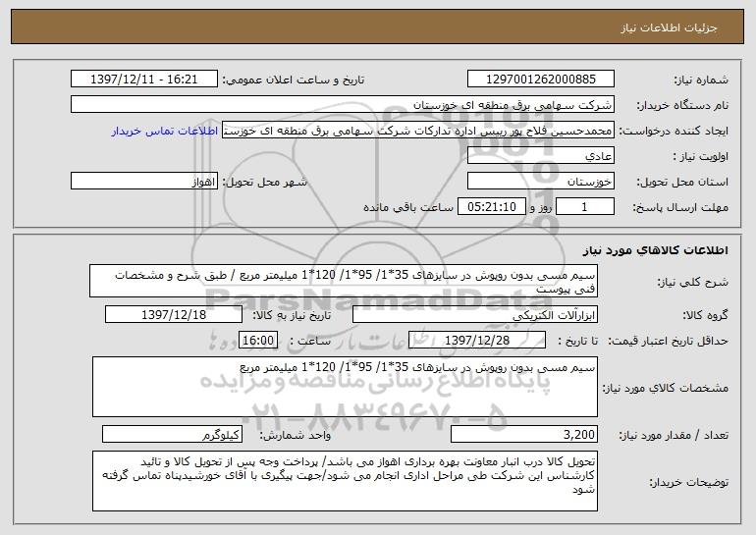Click the label تاریخ نیاز به کالا
Image resolution: width=756 pixels, height=535 pixels.
[x=293, y=315]
